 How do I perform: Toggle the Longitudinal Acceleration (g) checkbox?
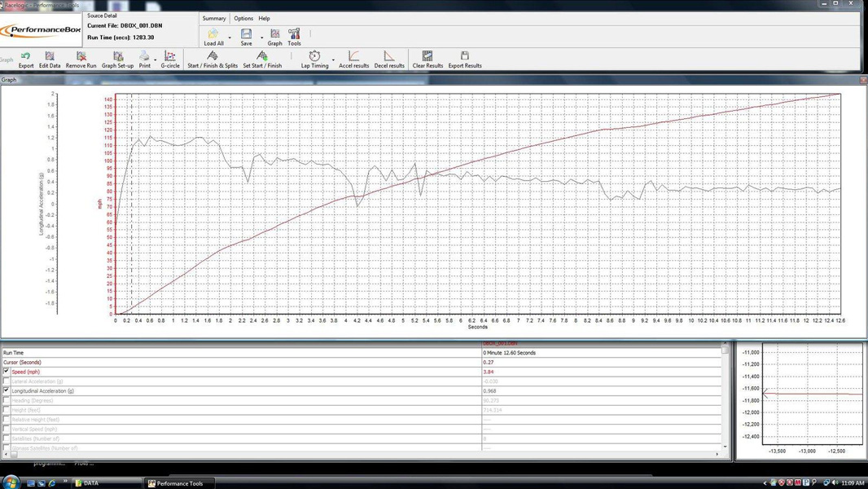(7, 391)
